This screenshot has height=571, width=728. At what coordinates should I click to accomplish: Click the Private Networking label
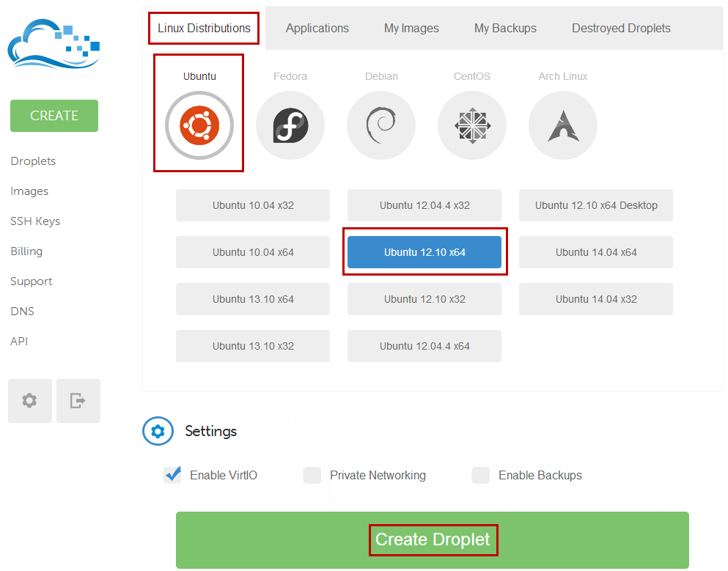pos(378,476)
